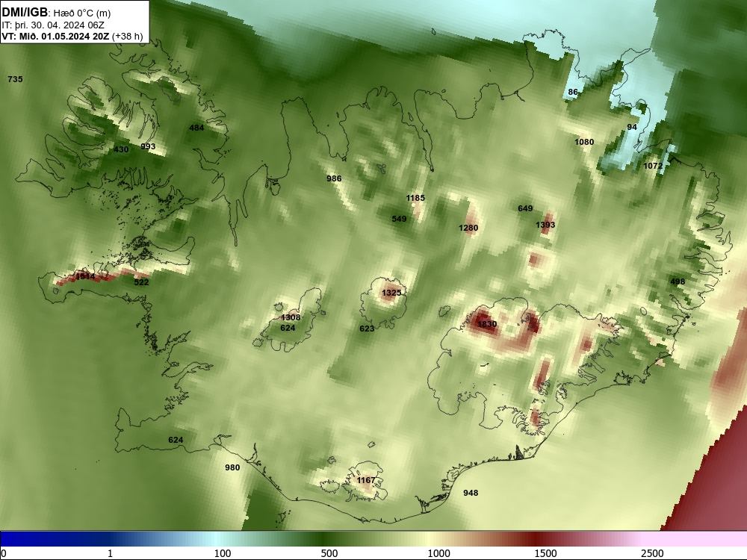Click the 549 value label
Viewport: 747px width, 560px height.
[399, 219]
